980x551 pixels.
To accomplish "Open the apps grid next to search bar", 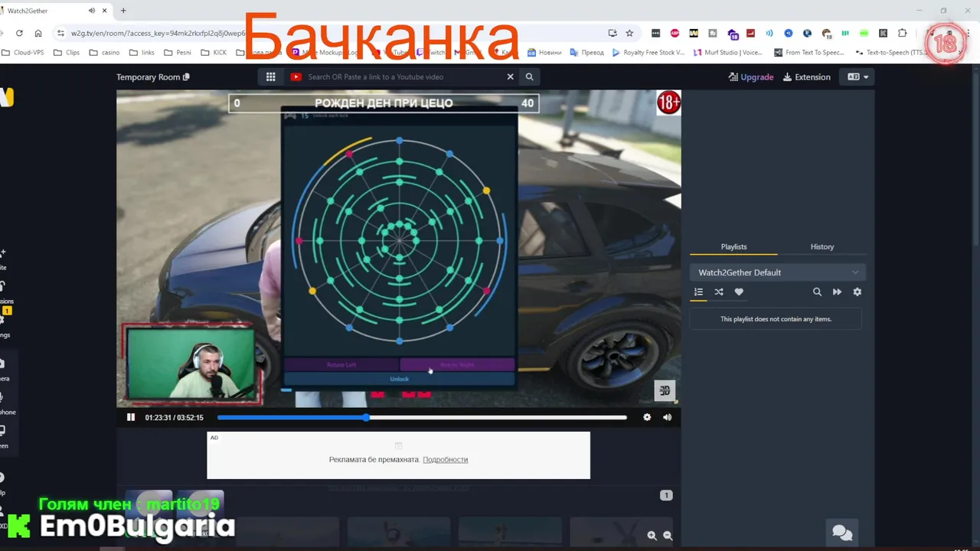I will 270,77.
